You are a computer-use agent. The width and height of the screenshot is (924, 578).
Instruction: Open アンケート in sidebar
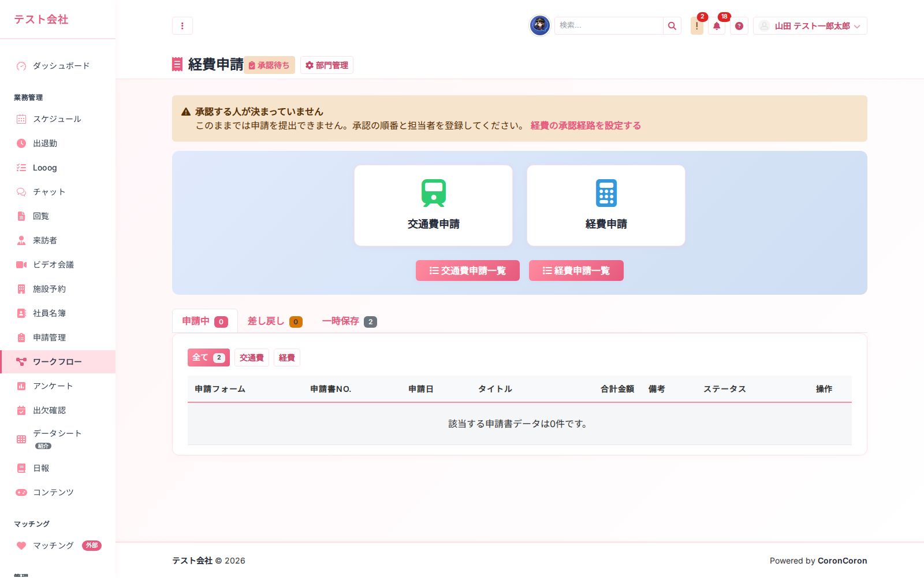[x=58, y=386]
